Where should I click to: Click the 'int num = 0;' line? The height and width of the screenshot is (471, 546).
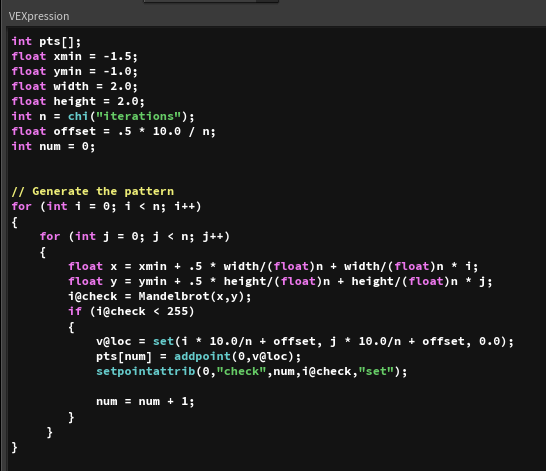(x=53, y=146)
